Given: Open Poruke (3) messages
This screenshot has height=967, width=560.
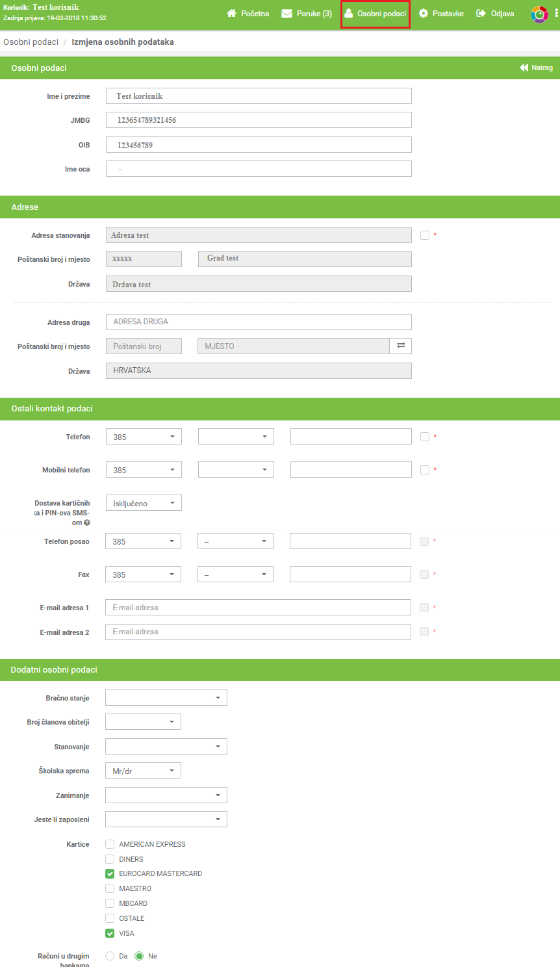Looking at the screenshot, I should pyautogui.click(x=307, y=13).
